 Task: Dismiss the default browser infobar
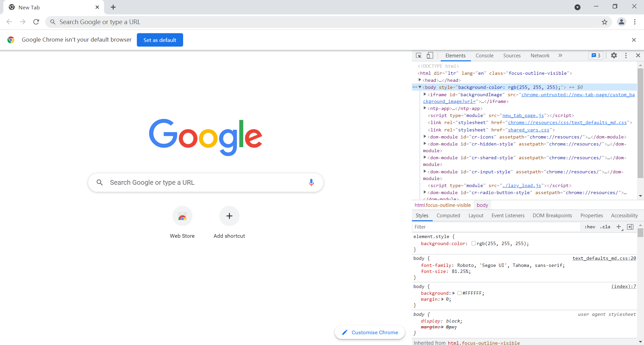[x=634, y=40]
